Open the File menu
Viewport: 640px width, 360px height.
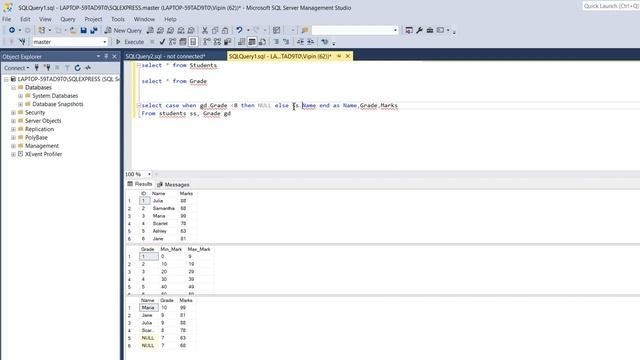7,19
